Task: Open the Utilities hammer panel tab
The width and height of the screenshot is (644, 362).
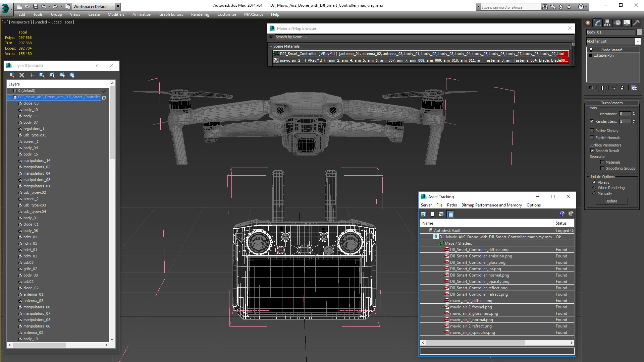Action: [x=636, y=23]
